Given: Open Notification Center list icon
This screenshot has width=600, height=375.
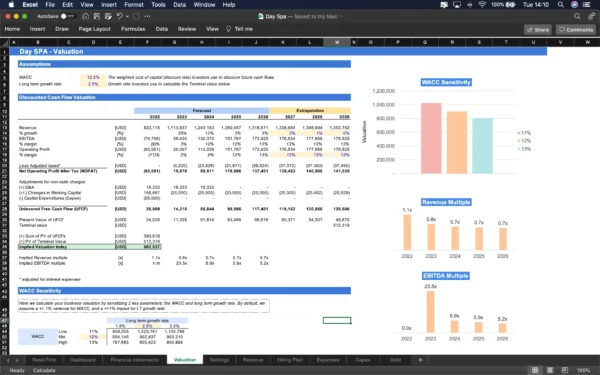Looking at the screenshot, I should (587, 5).
